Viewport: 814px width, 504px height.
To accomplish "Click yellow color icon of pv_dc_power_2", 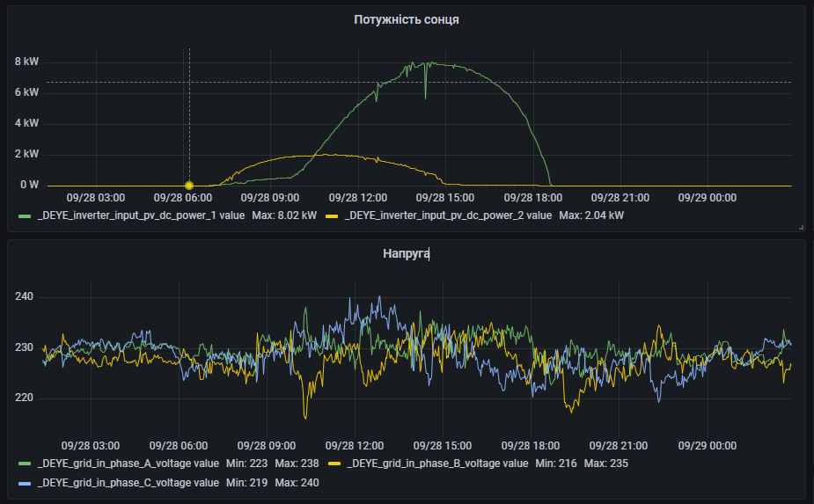I will coord(333,215).
